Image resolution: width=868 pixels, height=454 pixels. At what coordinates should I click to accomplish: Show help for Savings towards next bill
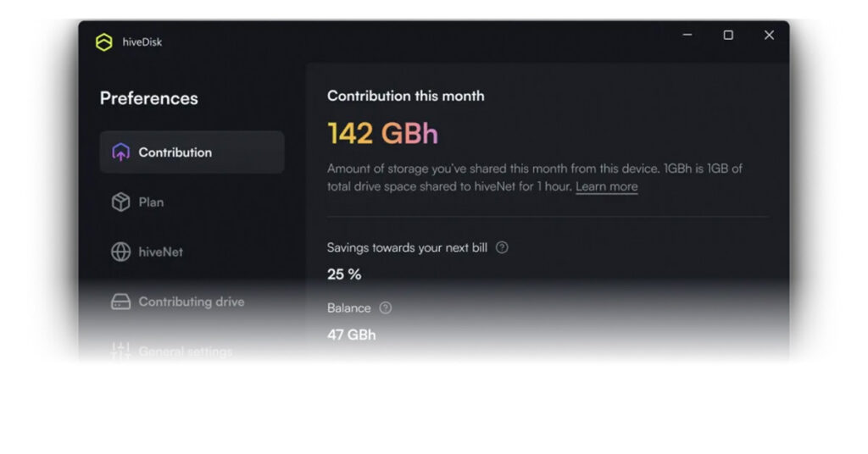point(502,247)
